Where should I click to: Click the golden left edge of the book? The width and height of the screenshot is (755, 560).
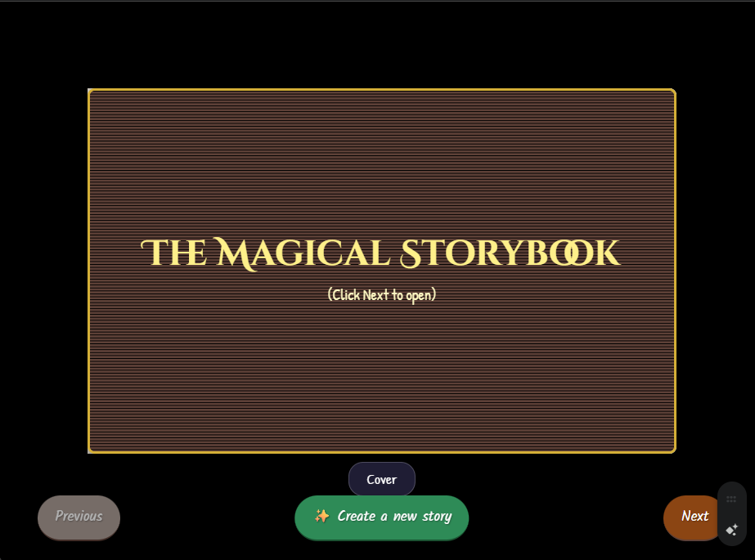89,270
